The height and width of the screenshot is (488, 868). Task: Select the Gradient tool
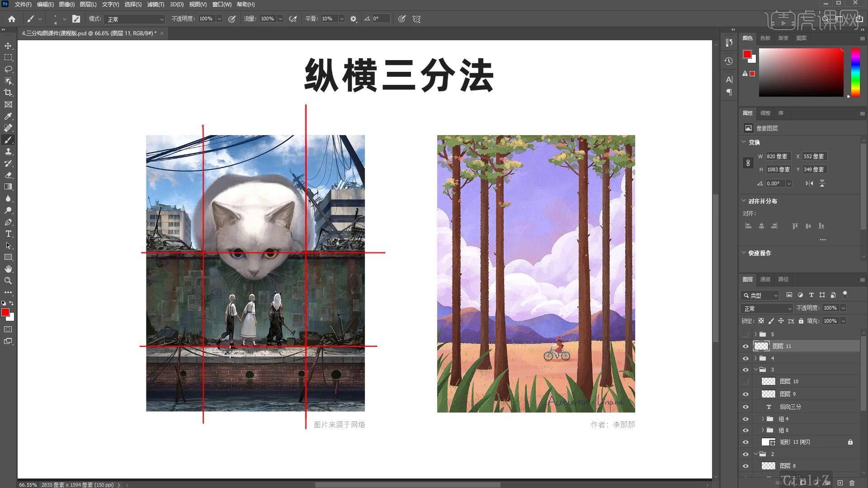pos(8,187)
